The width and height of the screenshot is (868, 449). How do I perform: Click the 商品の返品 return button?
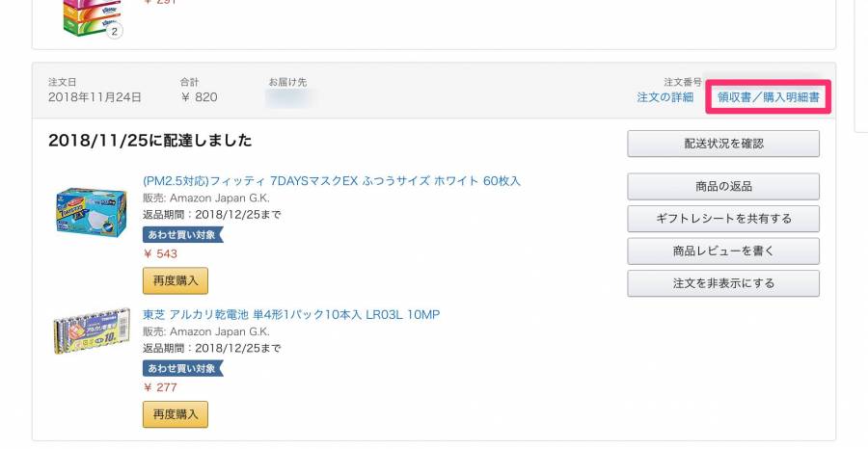(723, 186)
